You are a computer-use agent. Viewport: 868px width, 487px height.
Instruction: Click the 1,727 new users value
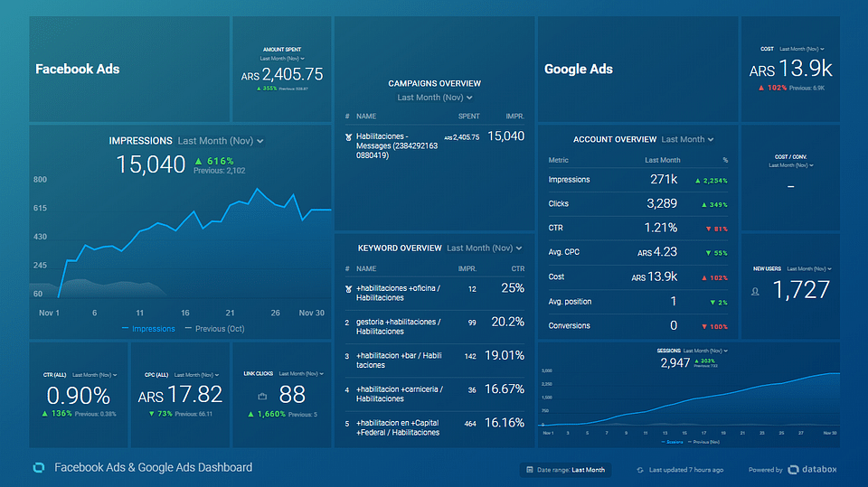click(801, 290)
